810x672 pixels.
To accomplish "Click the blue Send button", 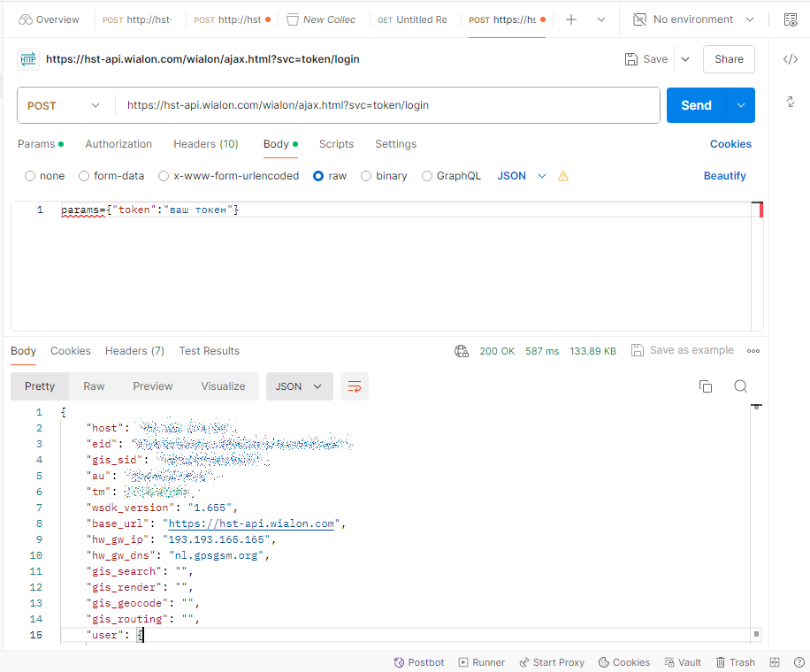I will pyautogui.click(x=695, y=105).
